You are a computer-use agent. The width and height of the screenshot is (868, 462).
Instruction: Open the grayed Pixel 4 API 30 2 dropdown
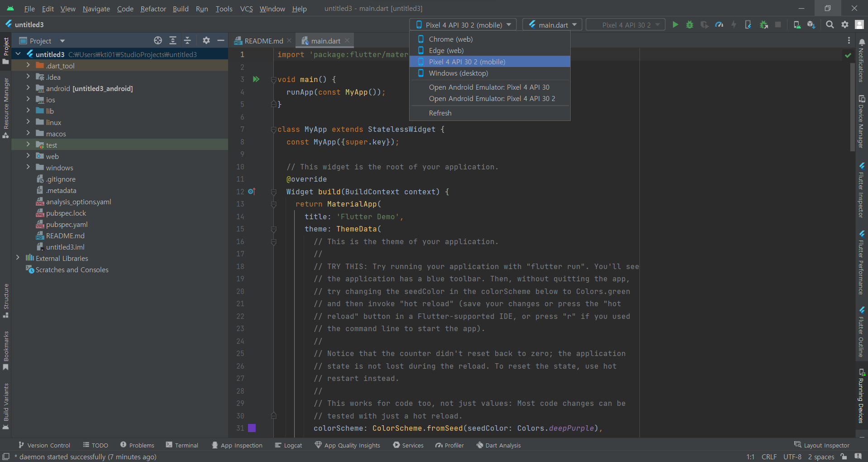pyautogui.click(x=625, y=25)
